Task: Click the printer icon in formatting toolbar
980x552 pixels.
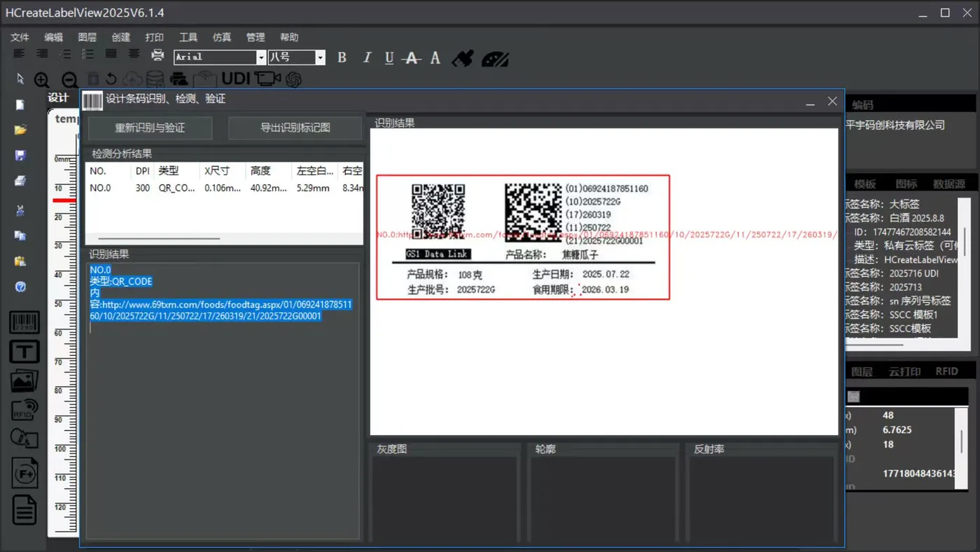Action: [x=157, y=55]
